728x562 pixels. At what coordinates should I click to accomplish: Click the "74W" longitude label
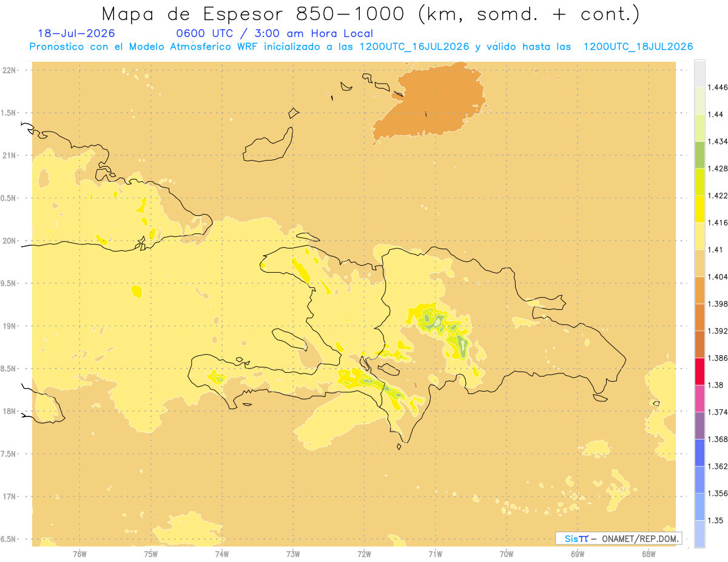point(222,554)
